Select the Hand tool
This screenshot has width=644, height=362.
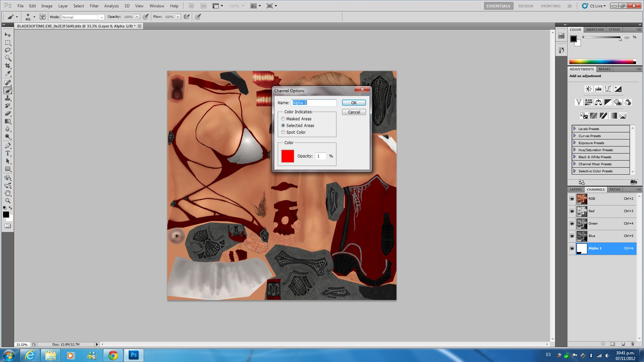8,193
